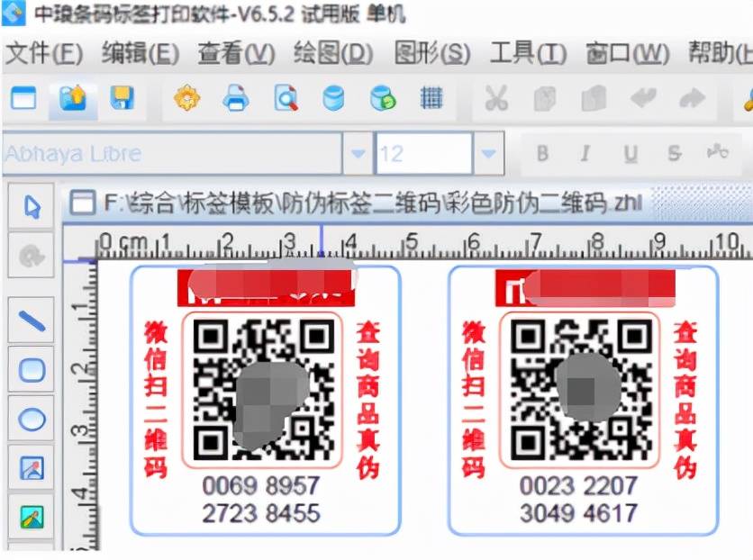Click the text 0023 2207
The height and width of the screenshot is (560, 753).
(578, 485)
